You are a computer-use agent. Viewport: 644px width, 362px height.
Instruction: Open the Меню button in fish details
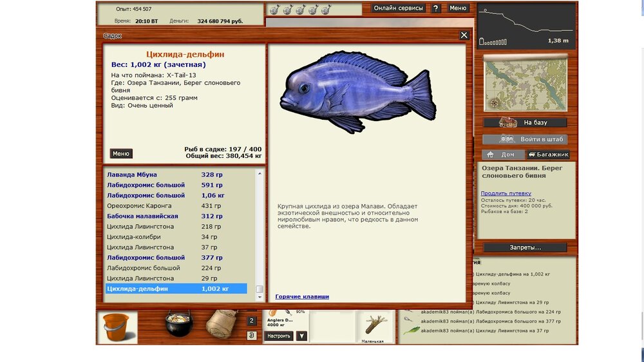coord(121,154)
